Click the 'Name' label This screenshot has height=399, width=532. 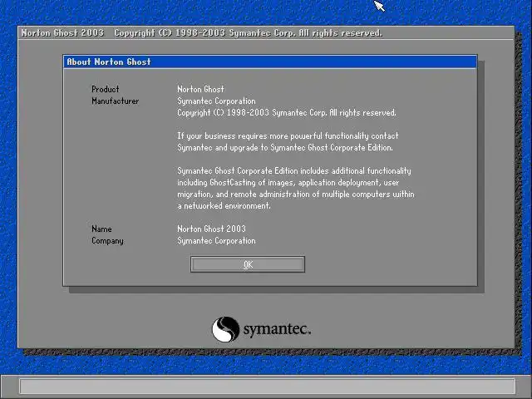coord(101,229)
